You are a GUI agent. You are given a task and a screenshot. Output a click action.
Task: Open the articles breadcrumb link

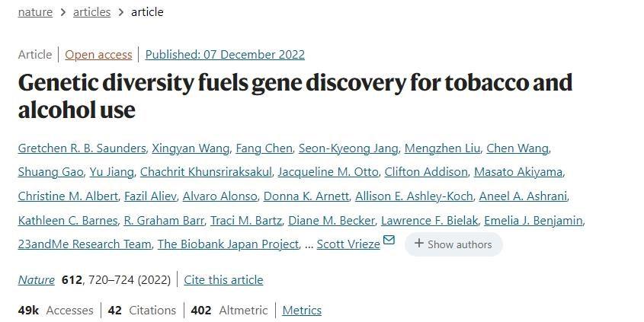tap(91, 12)
